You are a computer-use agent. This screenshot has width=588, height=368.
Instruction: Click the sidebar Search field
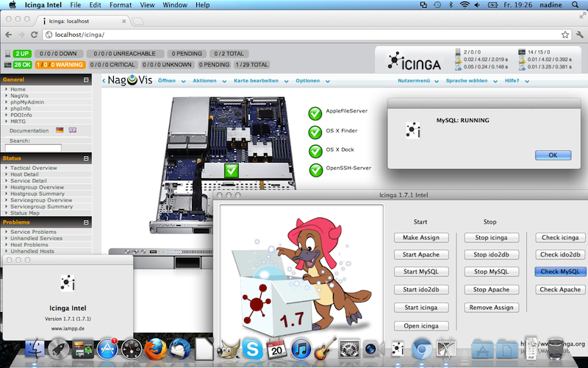point(33,148)
